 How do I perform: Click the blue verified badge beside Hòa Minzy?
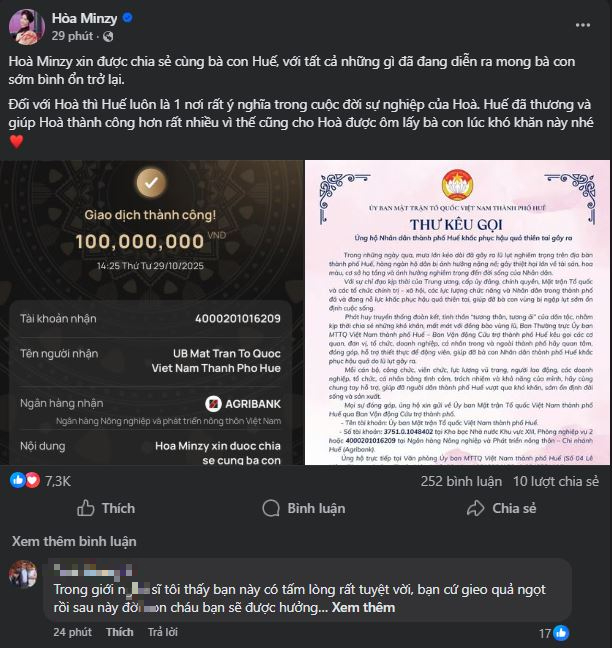pyautogui.click(x=128, y=18)
